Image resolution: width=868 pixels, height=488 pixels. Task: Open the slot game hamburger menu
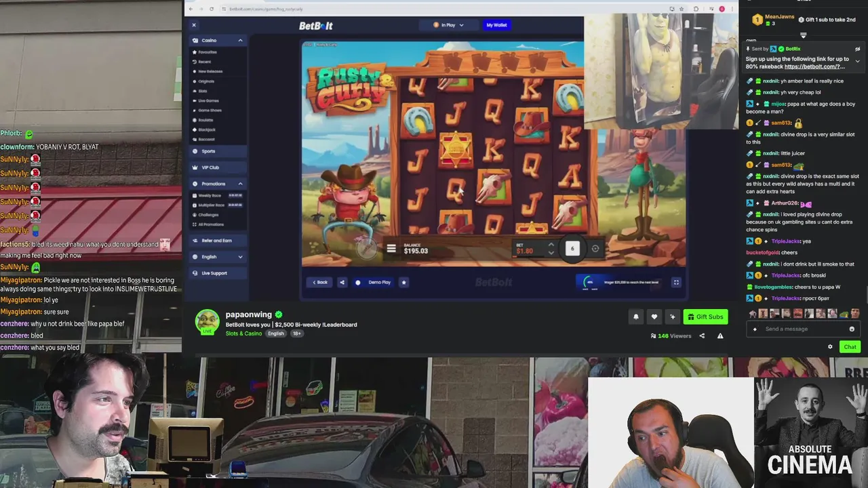(x=391, y=249)
